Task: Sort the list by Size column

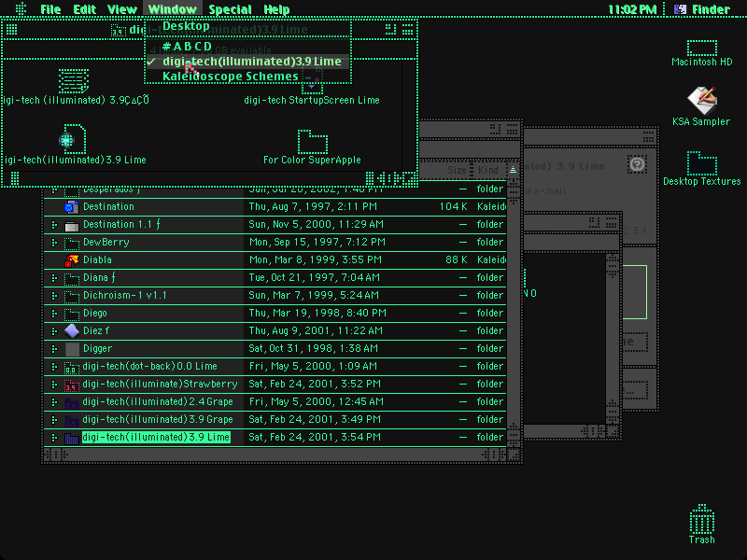Action: [x=457, y=170]
